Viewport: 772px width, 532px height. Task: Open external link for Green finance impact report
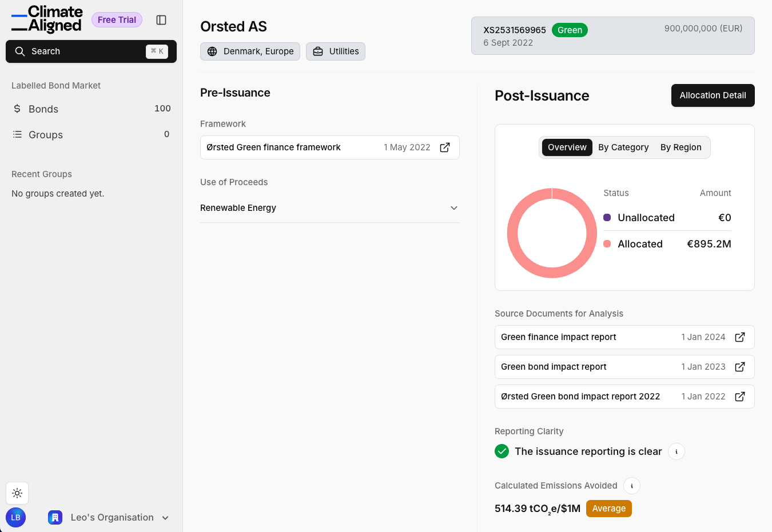click(740, 337)
